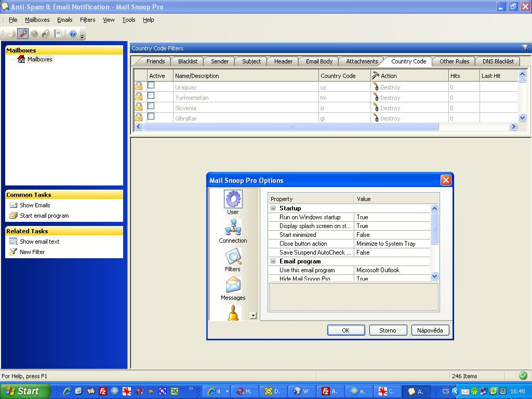532x399 pixels.
Task: Activate the Slovenia filter checkbox
Action: pyautogui.click(x=151, y=106)
